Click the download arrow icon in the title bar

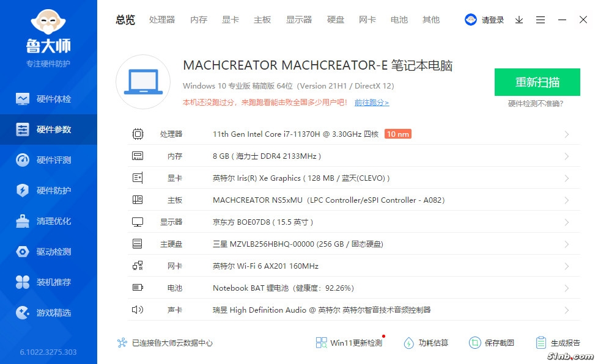(519, 20)
